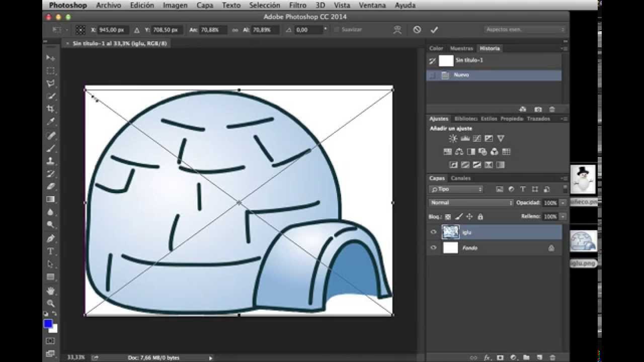
Task: Toggle lock all for layer
Action: [480, 217]
